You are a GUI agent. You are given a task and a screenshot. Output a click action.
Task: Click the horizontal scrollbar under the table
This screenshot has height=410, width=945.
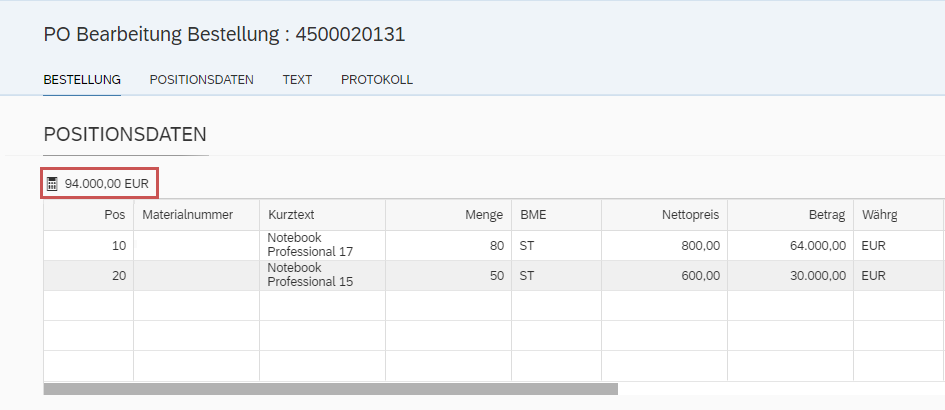[x=330, y=389]
